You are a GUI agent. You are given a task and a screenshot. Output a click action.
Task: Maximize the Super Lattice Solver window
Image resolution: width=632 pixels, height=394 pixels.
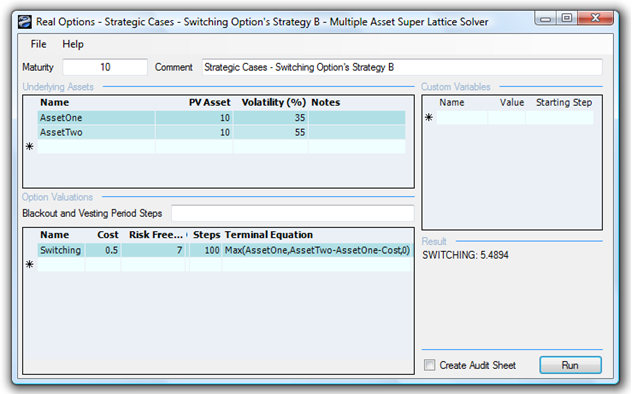tap(567, 19)
